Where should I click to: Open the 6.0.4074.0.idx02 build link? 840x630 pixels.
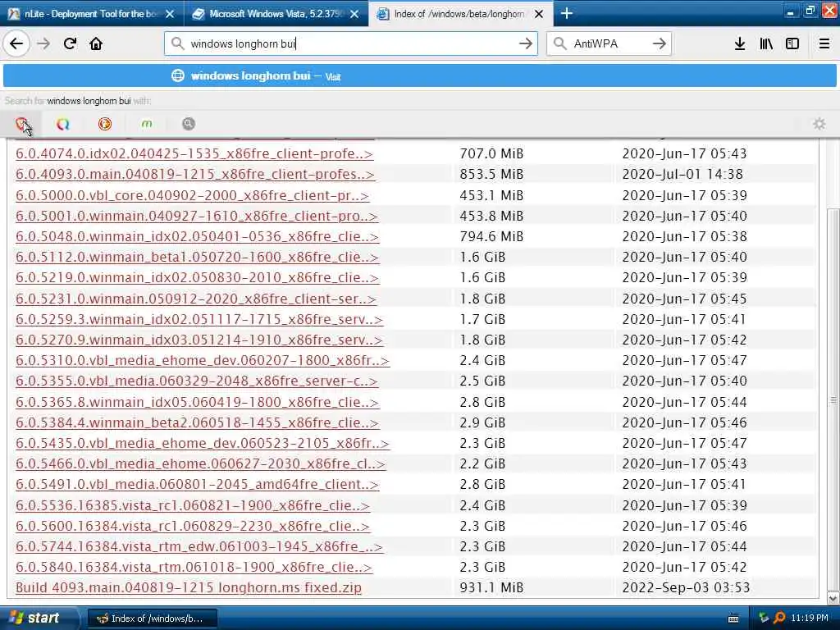pos(194,153)
